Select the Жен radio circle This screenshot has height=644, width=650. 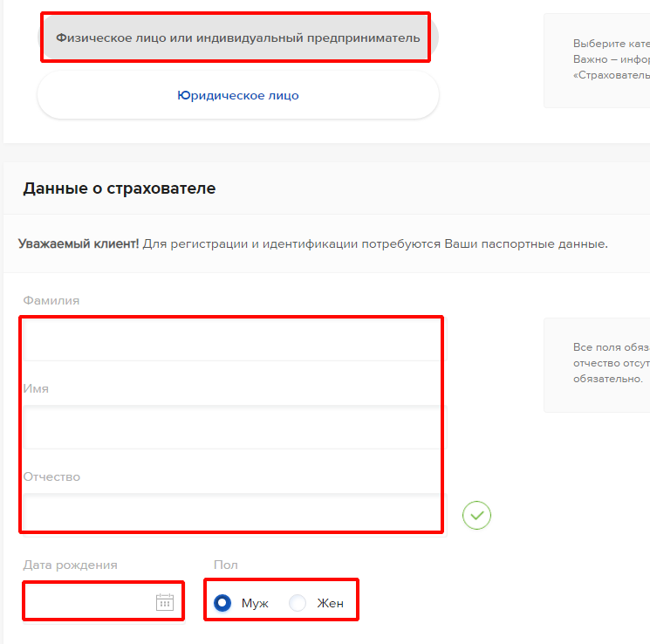[x=298, y=602]
